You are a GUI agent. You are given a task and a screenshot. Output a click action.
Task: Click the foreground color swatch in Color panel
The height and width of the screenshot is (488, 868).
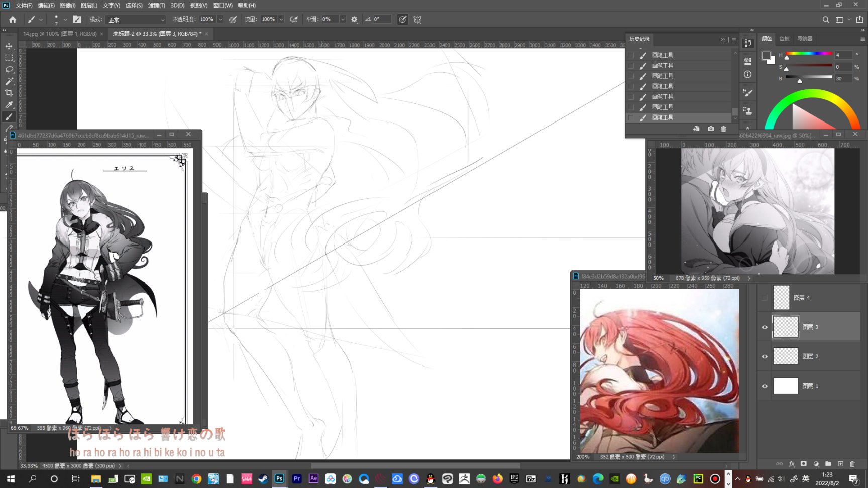tap(766, 56)
